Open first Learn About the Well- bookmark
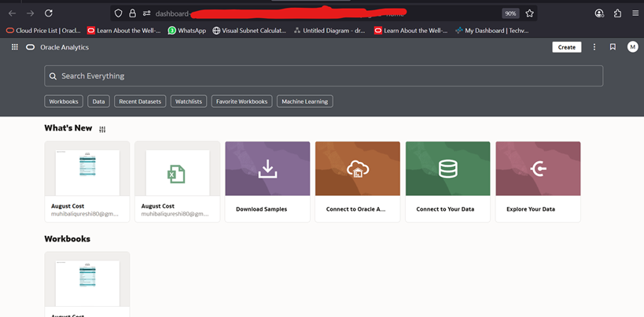Image resolution: width=644 pixels, height=317 pixels. pyautogui.click(x=123, y=31)
